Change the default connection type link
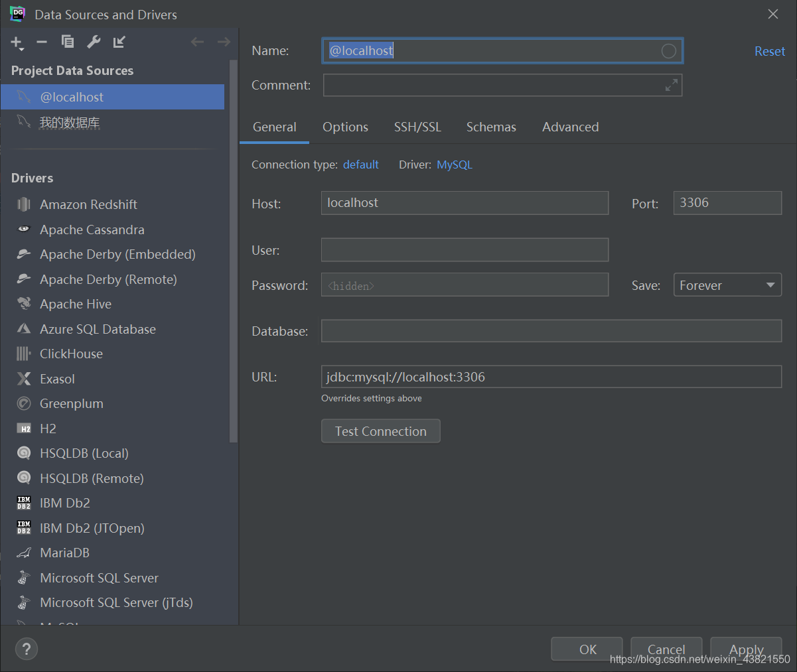This screenshot has height=672, width=797. coord(361,165)
